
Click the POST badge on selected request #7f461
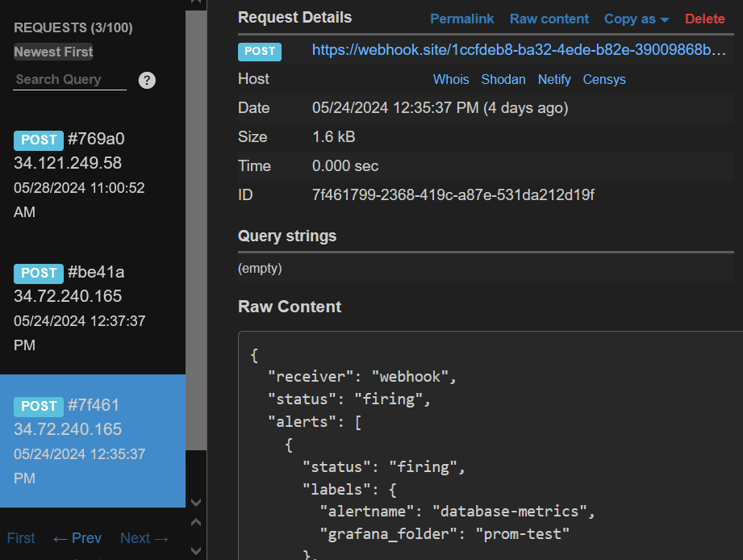coord(39,406)
